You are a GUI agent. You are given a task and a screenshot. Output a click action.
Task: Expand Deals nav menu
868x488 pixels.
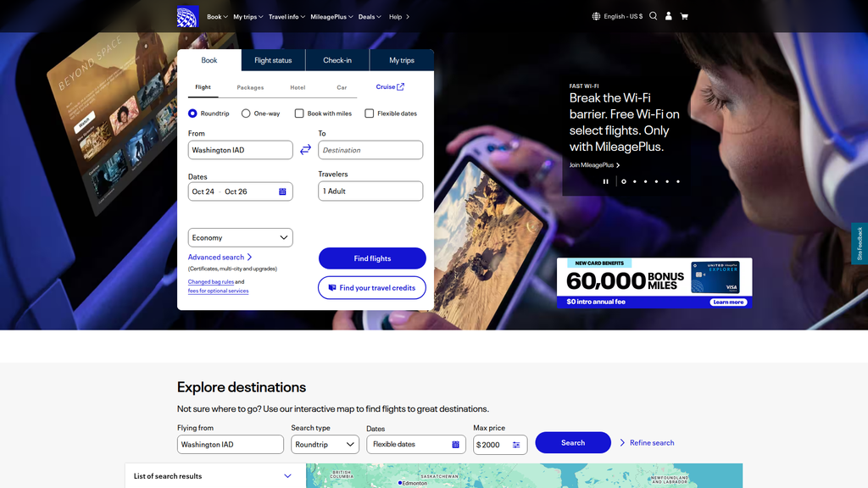pos(370,17)
